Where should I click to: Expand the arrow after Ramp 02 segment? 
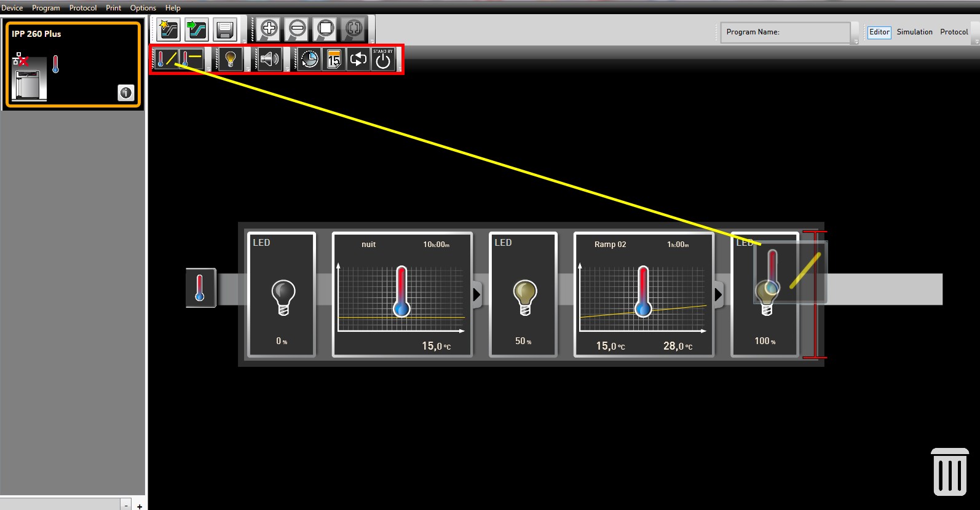click(x=718, y=295)
